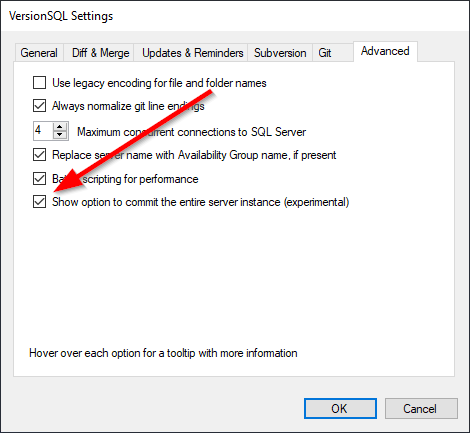Toggle Replace server name with Availability Group
This screenshot has width=470, height=433.
tap(39, 155)
